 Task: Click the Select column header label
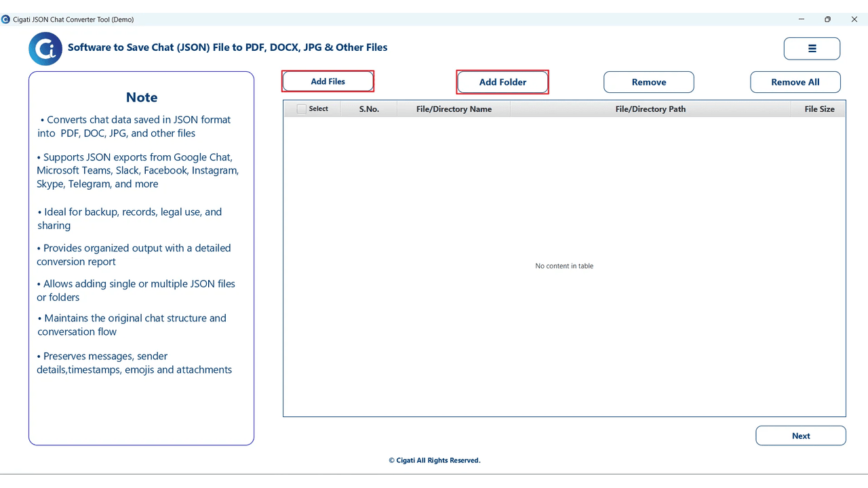coord(319,108)
